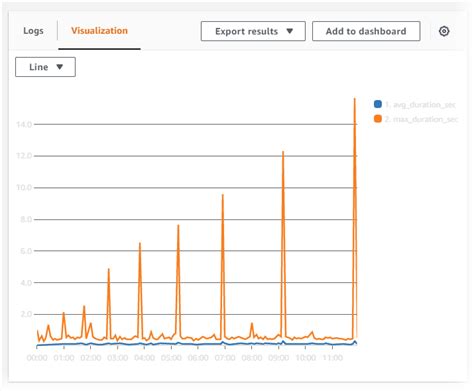Viewport: 474px width, 391px height.
Task: Click the 06:00 time axis label
Action: pos(198,358)
